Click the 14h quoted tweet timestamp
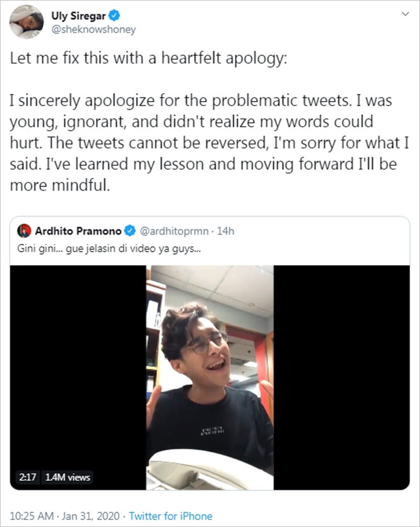Screen dimensions: 420x527 click(225, 231)
